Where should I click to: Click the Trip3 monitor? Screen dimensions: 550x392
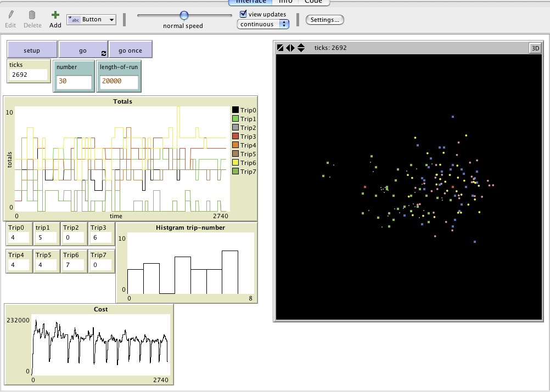[102, 233]
